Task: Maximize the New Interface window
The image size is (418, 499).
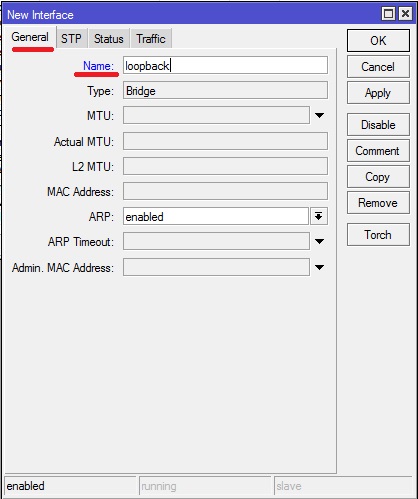Action: [x=388, y=14]
